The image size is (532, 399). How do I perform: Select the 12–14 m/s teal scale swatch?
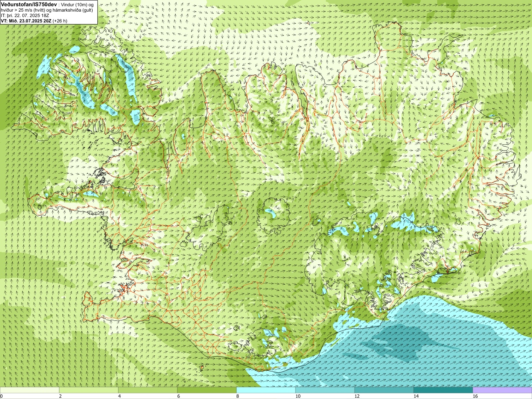pos(384,390)
